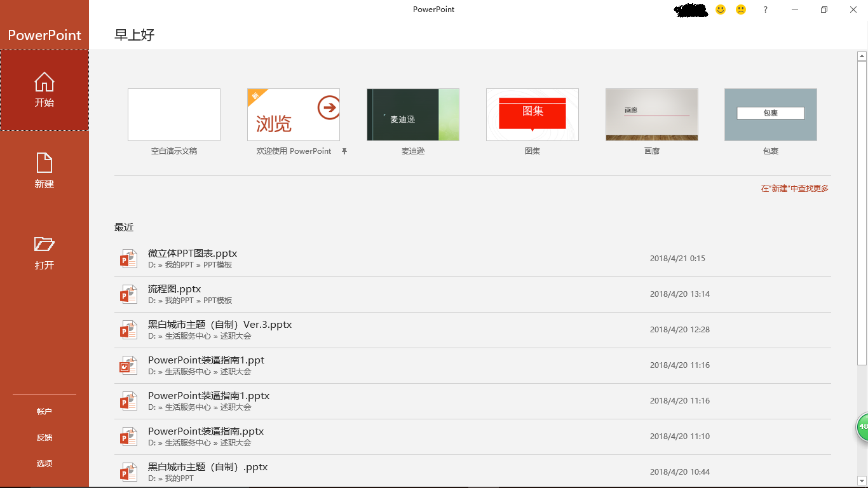Click file icon of PowerPoint装逼指南.pptx
The image size is (868, 488).
pos(129,437)
